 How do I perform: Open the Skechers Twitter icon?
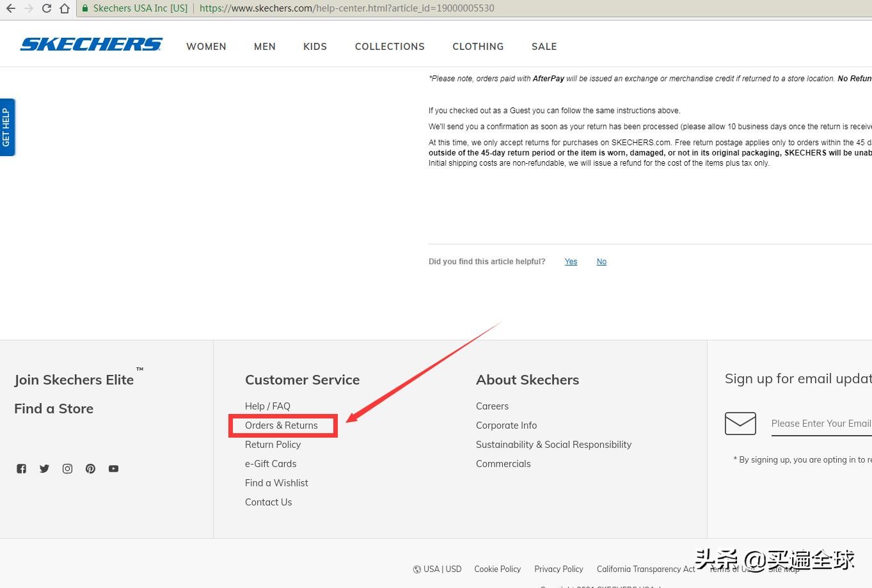point(44,468)
